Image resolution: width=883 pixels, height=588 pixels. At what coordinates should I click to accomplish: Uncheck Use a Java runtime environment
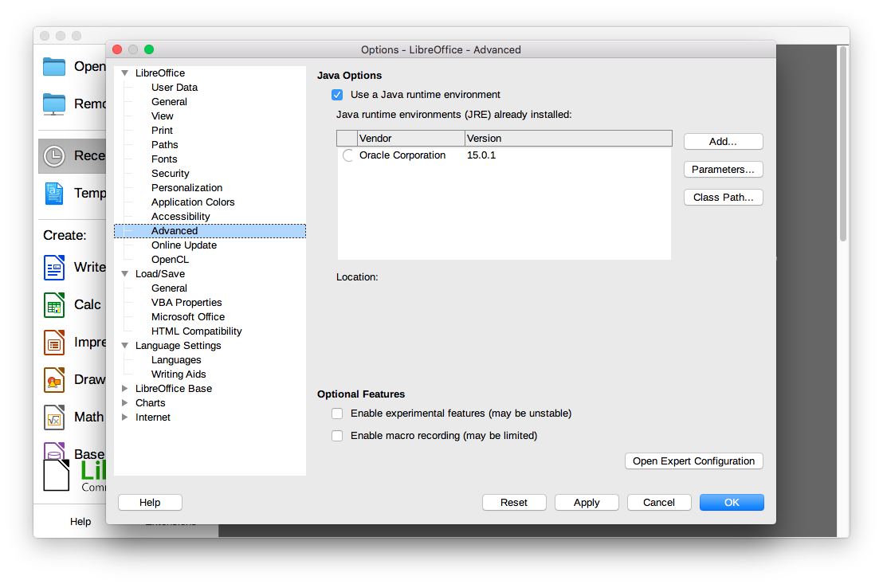tap(337, 95)
